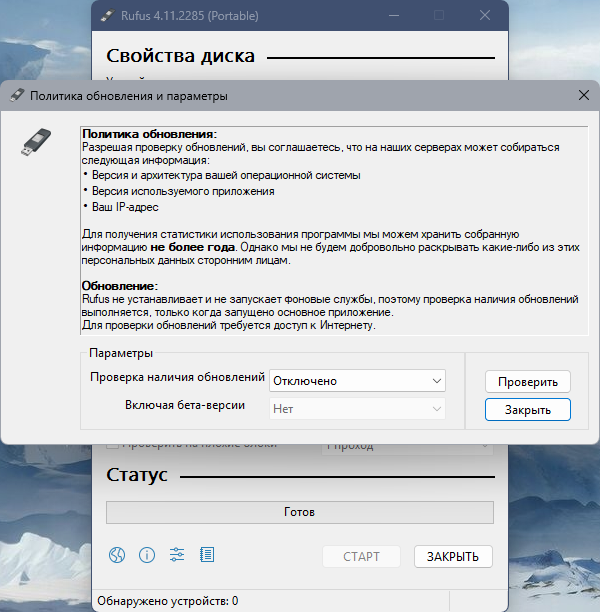The height and width of the screenshot is (612, 600).
Task: Open 'Проверка наличия обновлений' dropdown
Action: 357,381
